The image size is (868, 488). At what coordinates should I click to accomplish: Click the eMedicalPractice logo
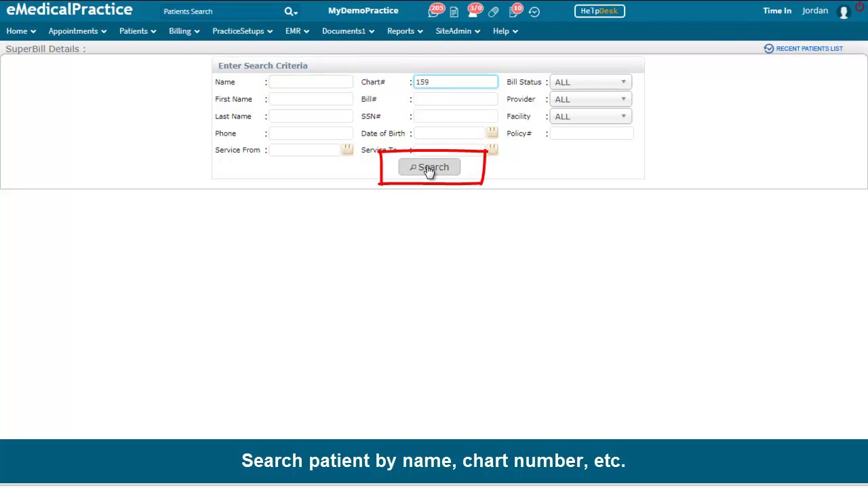(x=69, y=10)
